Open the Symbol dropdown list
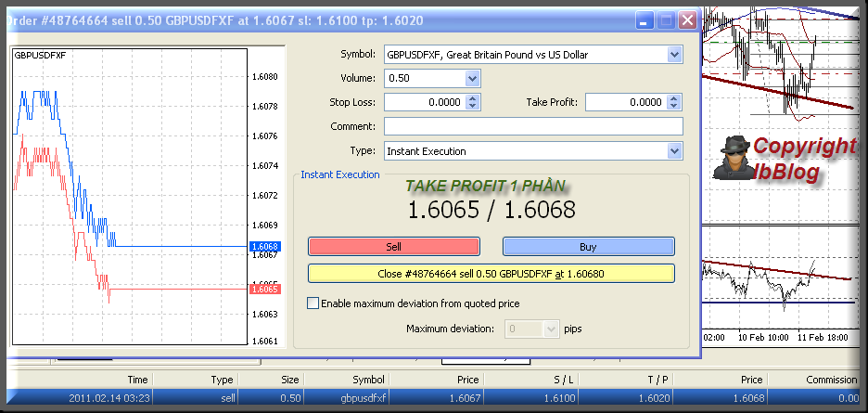 coord(673,55)
